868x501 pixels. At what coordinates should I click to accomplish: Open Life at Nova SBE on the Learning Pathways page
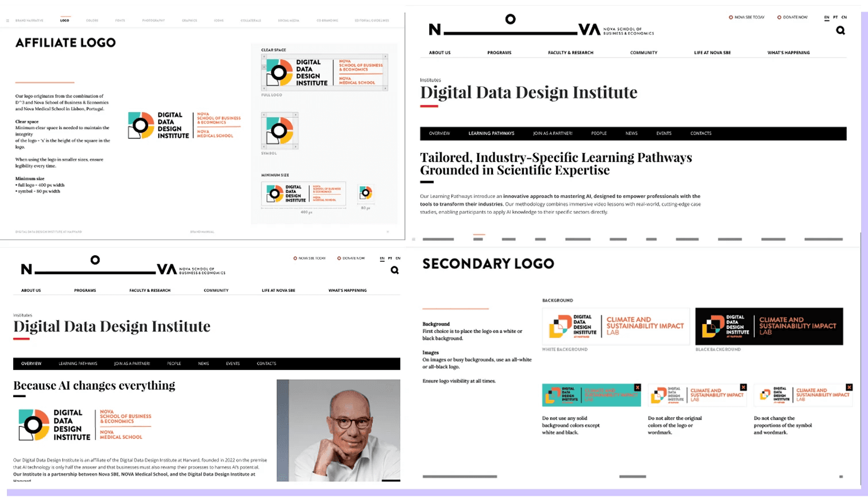tap(712, 53)
